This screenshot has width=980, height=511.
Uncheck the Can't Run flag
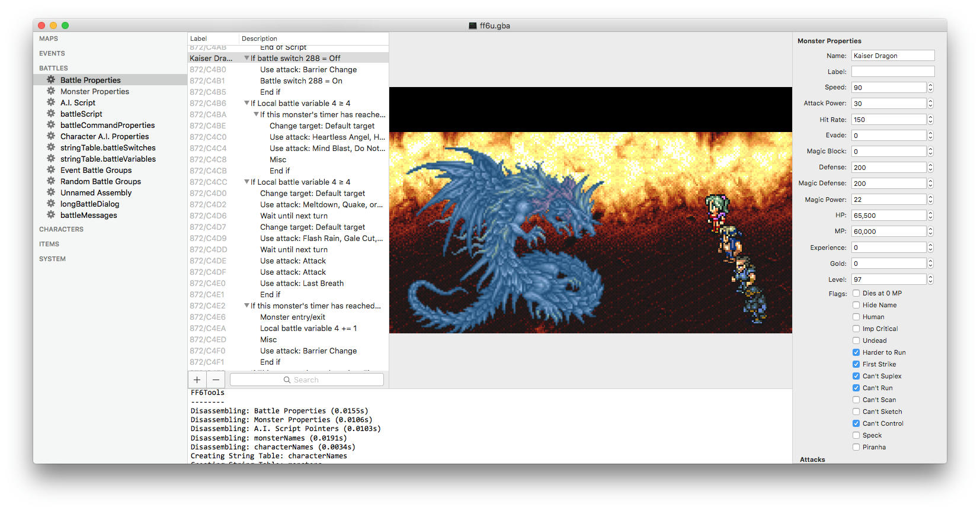[x=856, y=388]
